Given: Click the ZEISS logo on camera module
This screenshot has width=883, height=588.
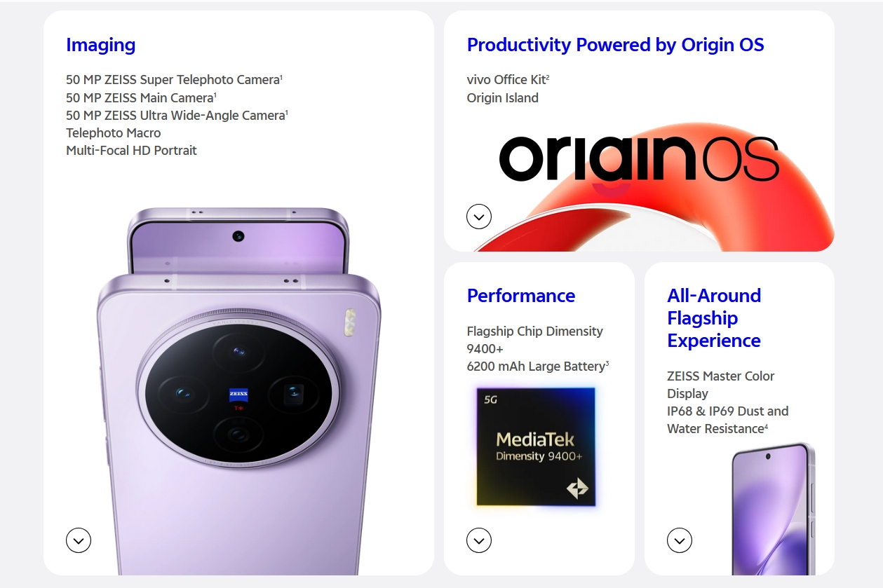Looking at the screenshot, I should (238, 395).
